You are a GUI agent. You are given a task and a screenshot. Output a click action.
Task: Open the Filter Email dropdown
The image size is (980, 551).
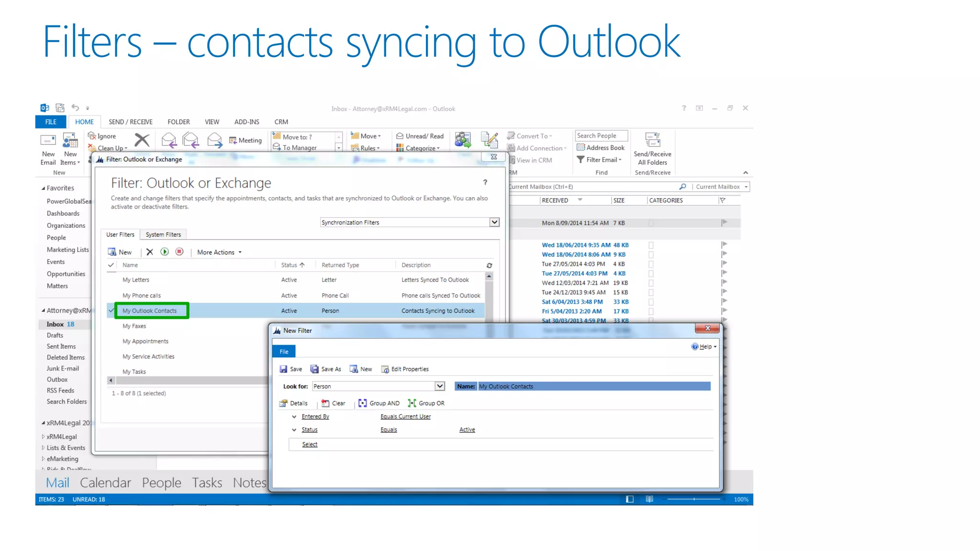(x=600, y=160)
